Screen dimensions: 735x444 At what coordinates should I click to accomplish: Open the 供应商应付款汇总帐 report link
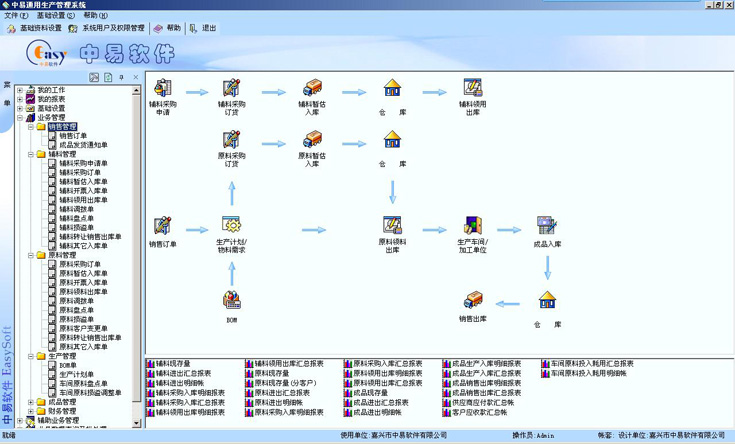[x=483, y=403]
